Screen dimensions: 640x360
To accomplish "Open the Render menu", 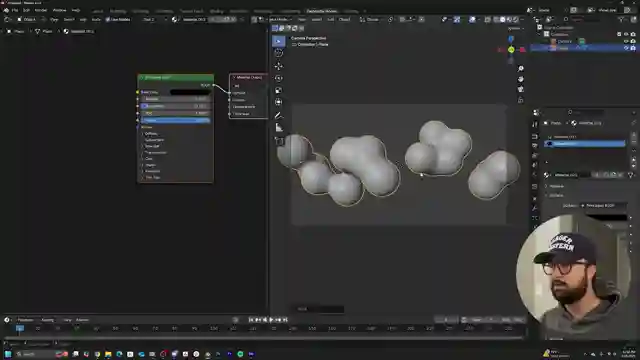I will (41, 10).
